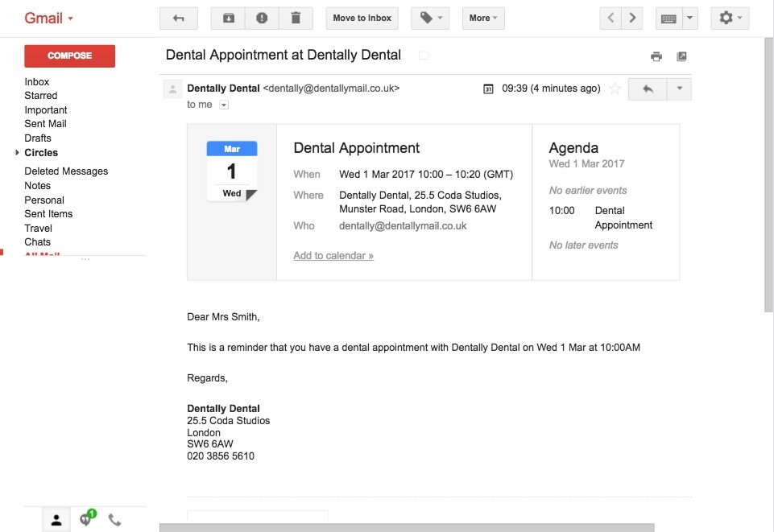Open the More menu
The image size is (774, 532).
[482, 18]
